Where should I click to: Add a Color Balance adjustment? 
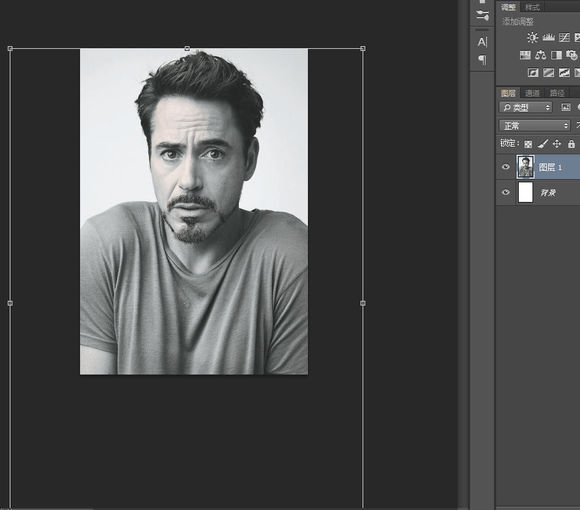[x=541, y=55]
